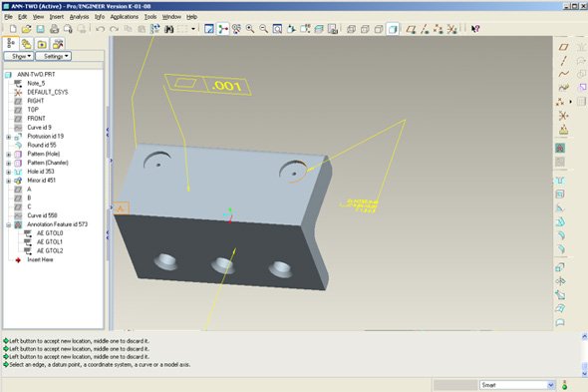
Task: Open the File menu
Action: (x=8, y=17)
